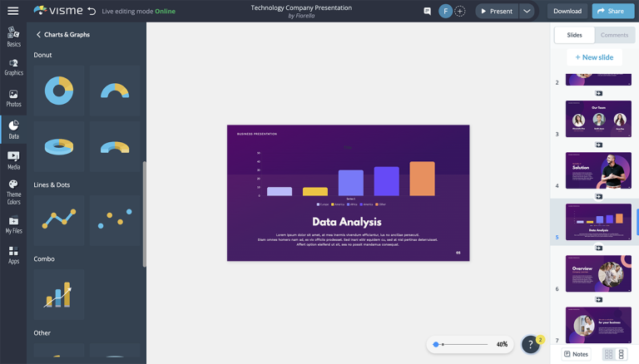This screenshot has width=639, height=364.
Task: Expand the Present options dropdown arrow
Action: (x=527, y=12)
